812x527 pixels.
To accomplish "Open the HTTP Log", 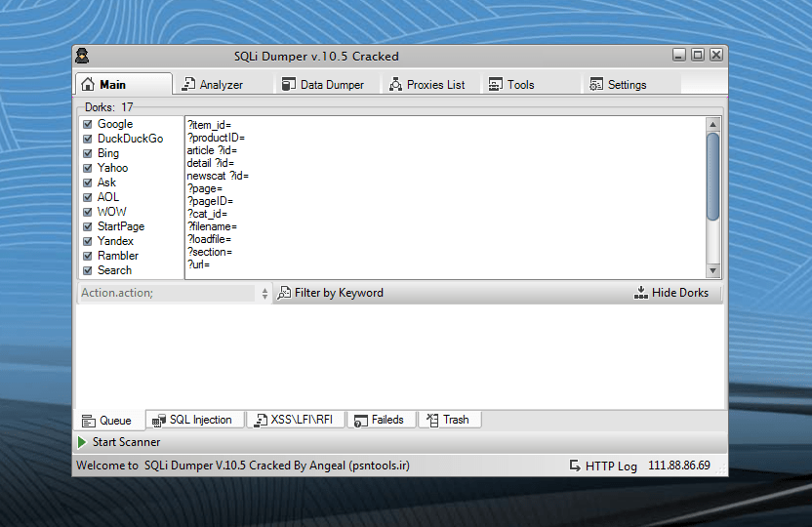I will pos(603,466).
